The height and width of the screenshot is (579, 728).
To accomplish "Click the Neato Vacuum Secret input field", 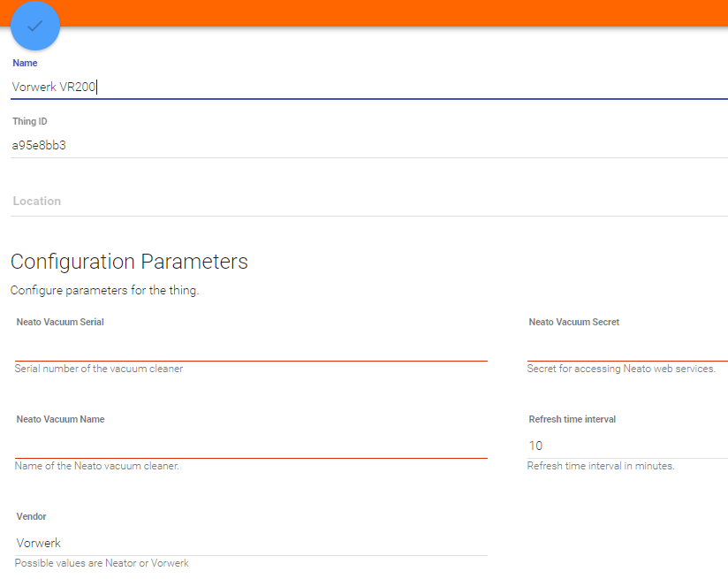I will pyautogui.click(x=627, y=347).
